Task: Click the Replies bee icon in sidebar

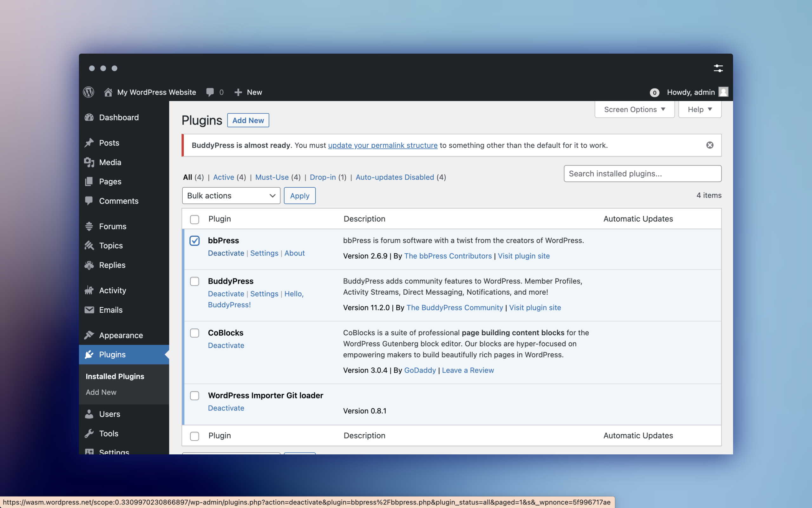Action: (x=89, y=265)
